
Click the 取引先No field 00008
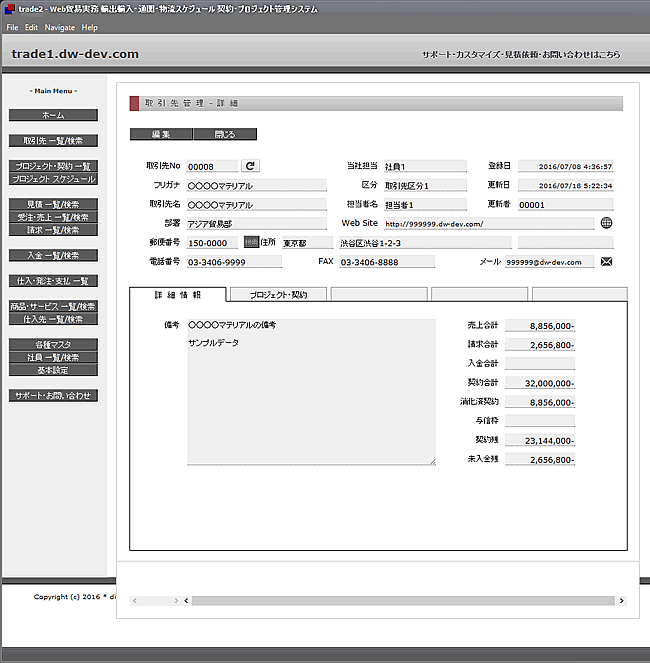212,166
